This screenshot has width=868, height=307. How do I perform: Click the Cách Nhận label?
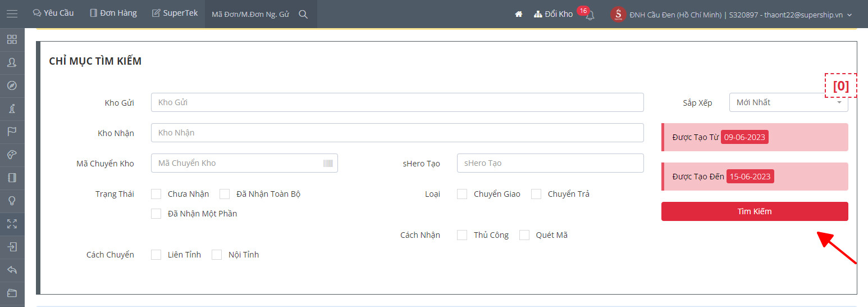[x=420, y=235]
